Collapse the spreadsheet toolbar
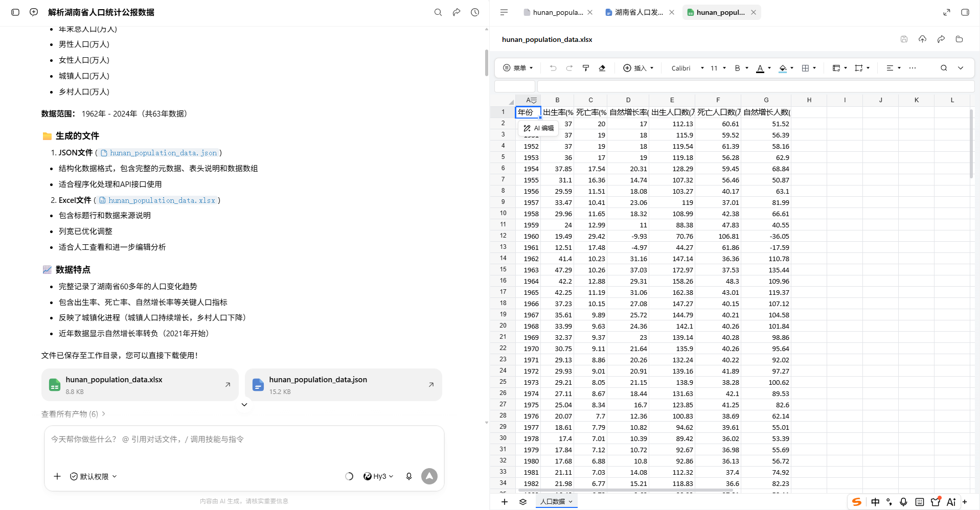980x510 pixels. coord(961,68)
